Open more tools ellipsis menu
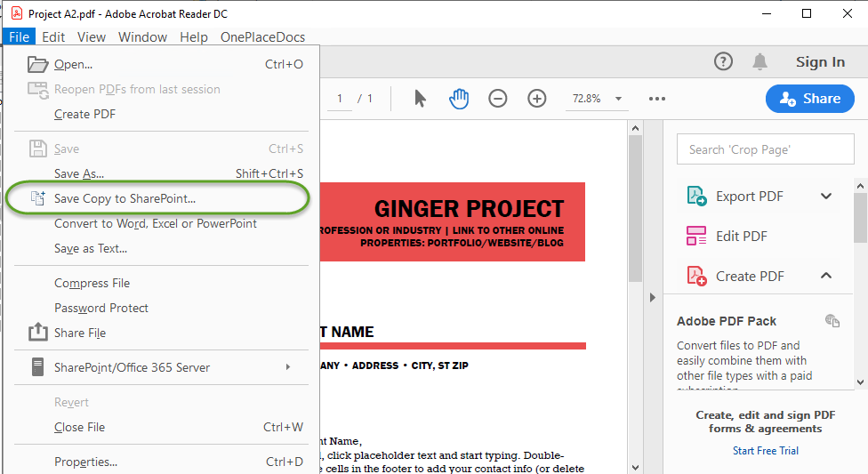Screen dimensions: 868x474 (657, 99)
